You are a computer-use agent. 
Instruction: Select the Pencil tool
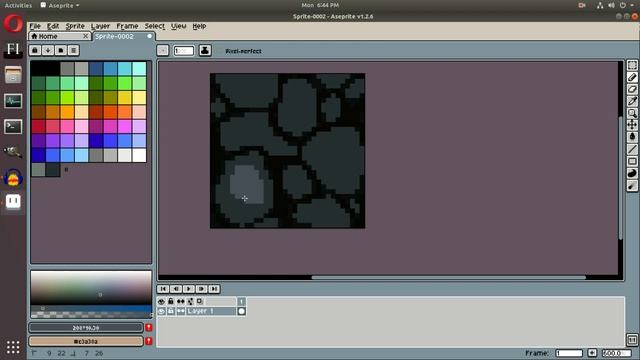coord(632,77)
